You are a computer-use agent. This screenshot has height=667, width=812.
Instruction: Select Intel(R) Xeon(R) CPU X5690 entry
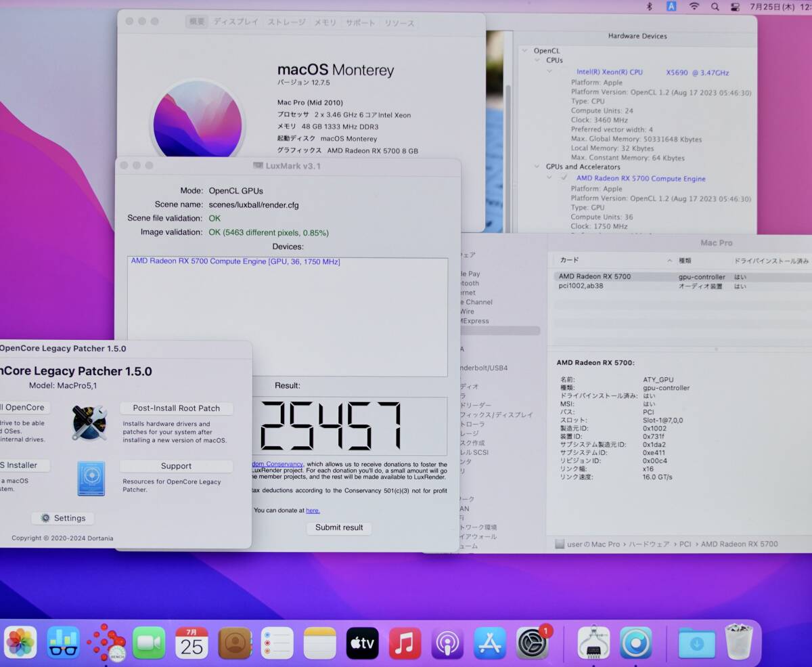(652, 72)
